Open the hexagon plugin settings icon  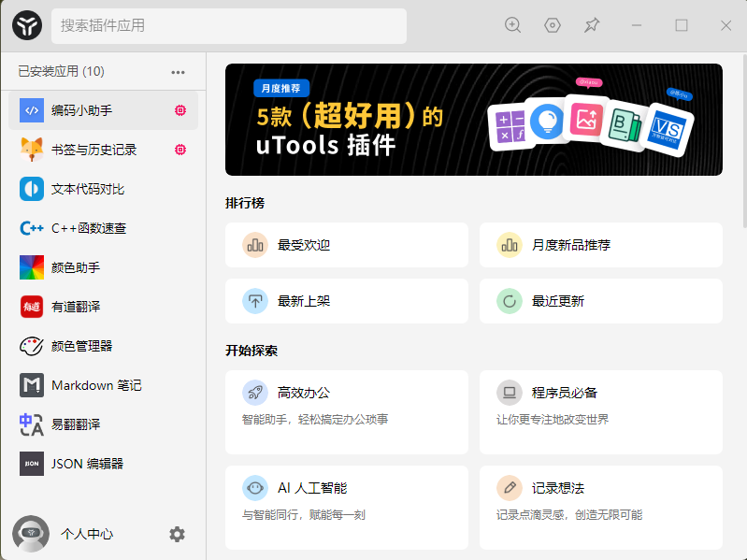click(553, 25)
